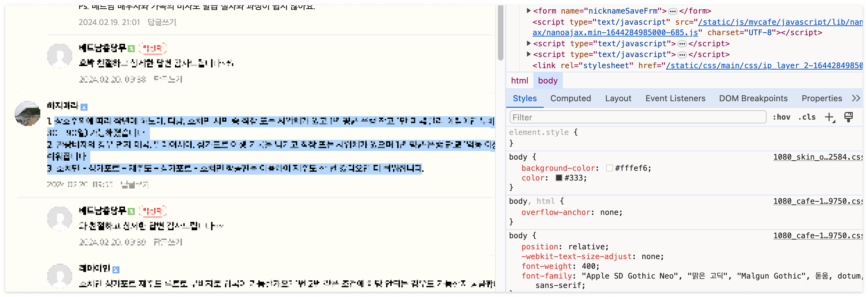Image resolution: width=868 pixels, height=297 pixels.
Task: Edit the font-weight: 400 declaration
Action: coord(560,266)
